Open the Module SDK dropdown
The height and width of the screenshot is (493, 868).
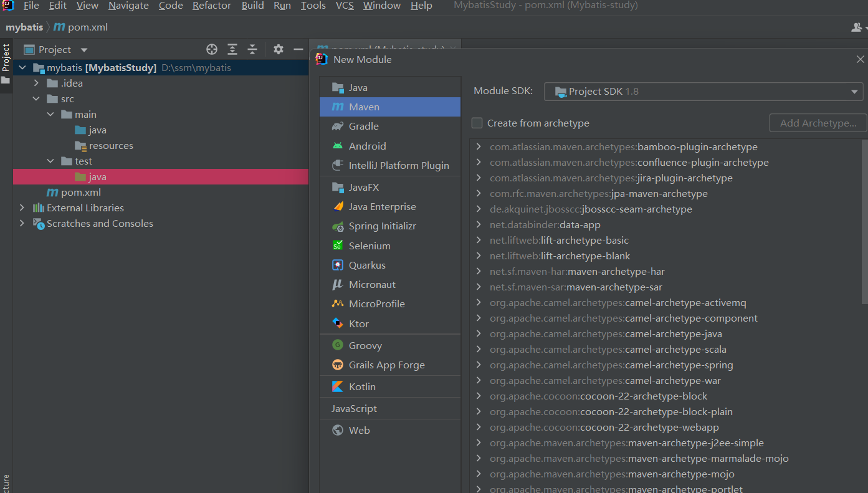(x=703, y=92)
